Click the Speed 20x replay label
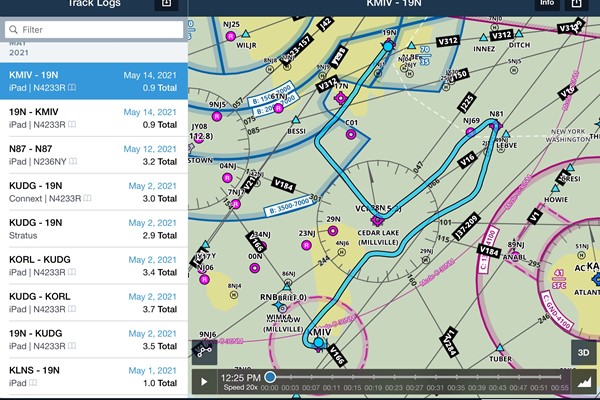Viewport: 600px width, 400px height. coord(241,388)
